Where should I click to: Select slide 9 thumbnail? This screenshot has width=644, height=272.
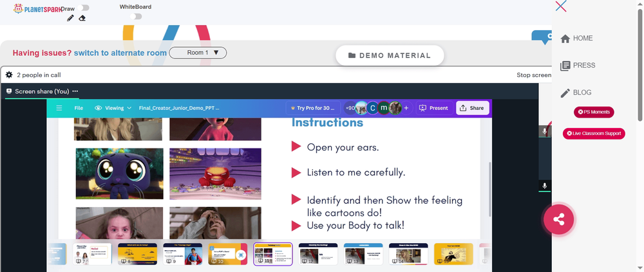point(183,254)
